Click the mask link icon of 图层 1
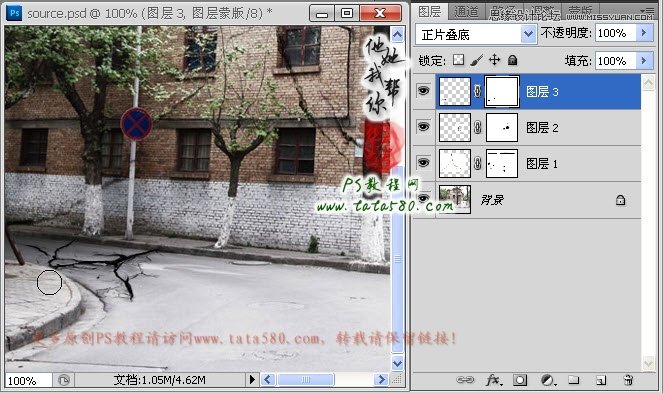Viewport: 663px width, 393px height. point(477,163)
